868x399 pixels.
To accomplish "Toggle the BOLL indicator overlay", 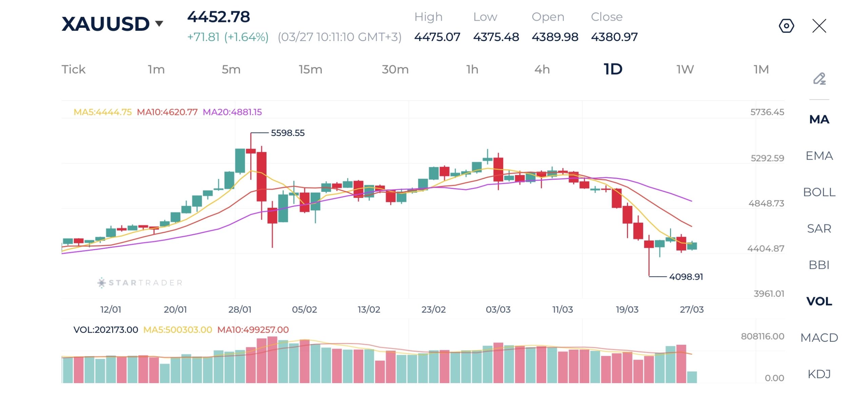I will (x=819, y=192).
